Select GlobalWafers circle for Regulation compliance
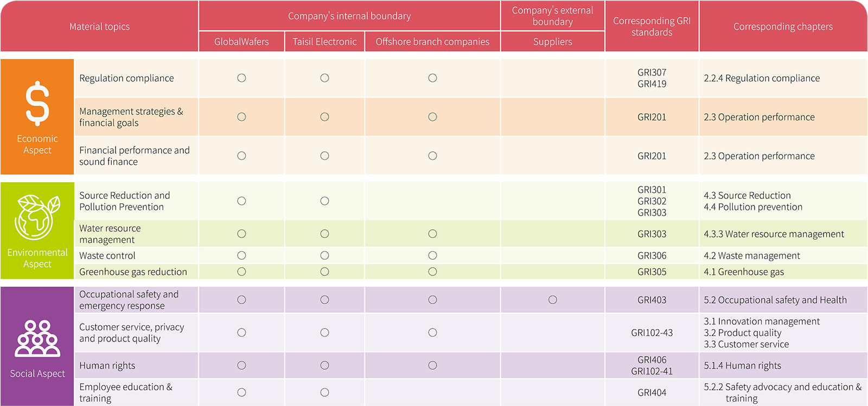The image size is (868, 406). coord(241,78)
